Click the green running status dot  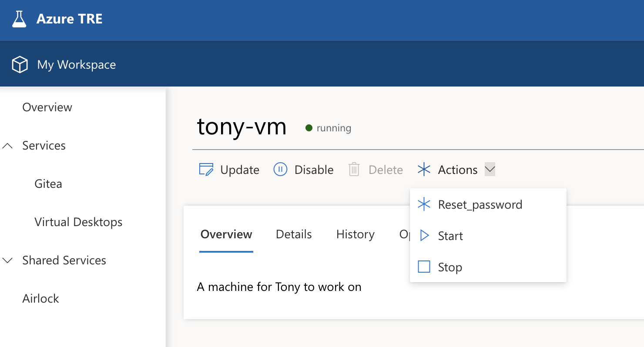pyautogui.click(x=309, y=128)
